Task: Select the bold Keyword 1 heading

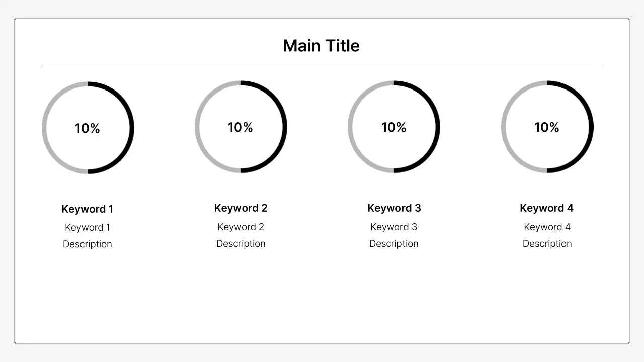Action: click(88, 209)
